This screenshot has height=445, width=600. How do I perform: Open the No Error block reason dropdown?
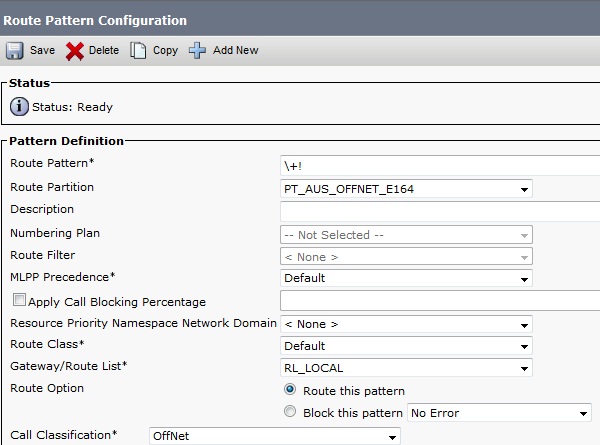click(498, 412)
